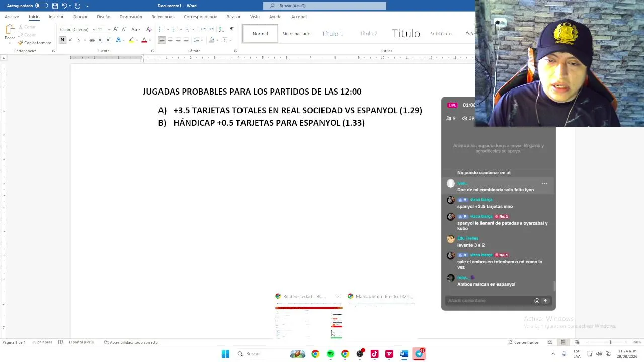Decrease paragraph indent
Screen dimensions: 644x362
pyautogui.click(x=203, y=29)
